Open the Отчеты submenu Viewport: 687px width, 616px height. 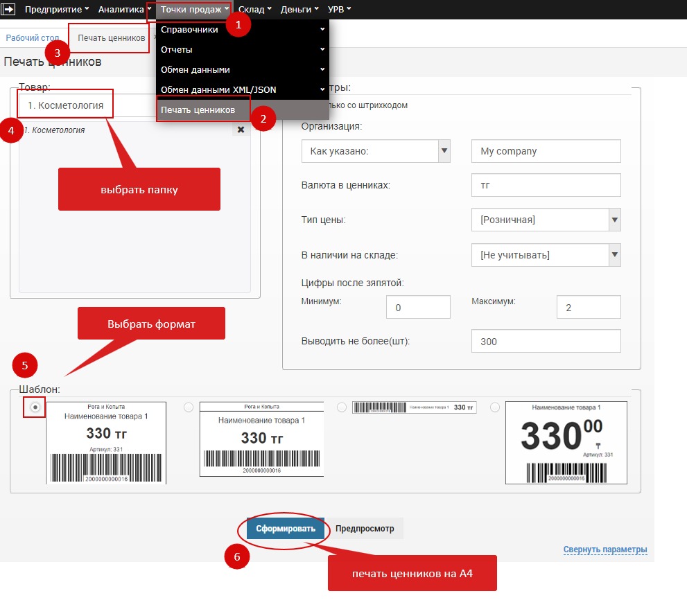(x=242, y=50)
